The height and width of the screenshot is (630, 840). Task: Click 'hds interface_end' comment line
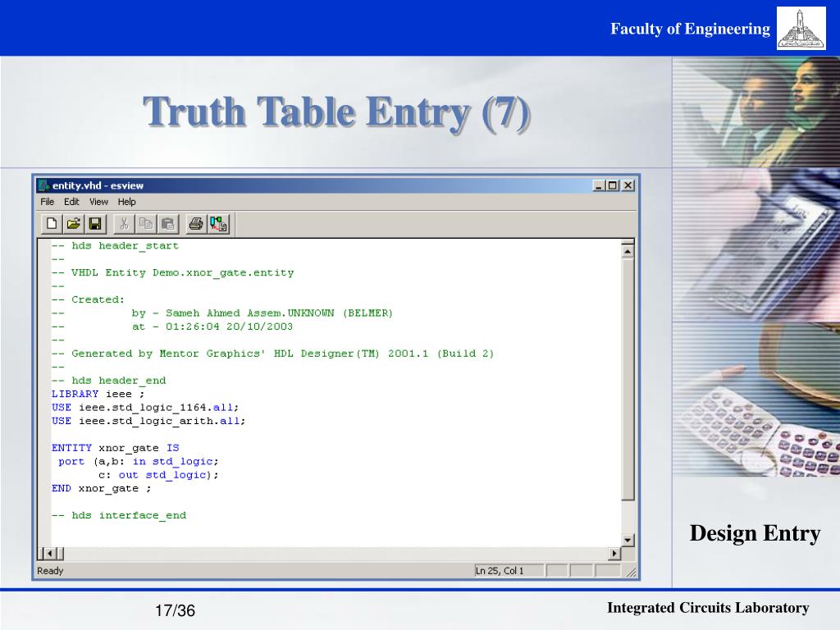coord(119,515)
